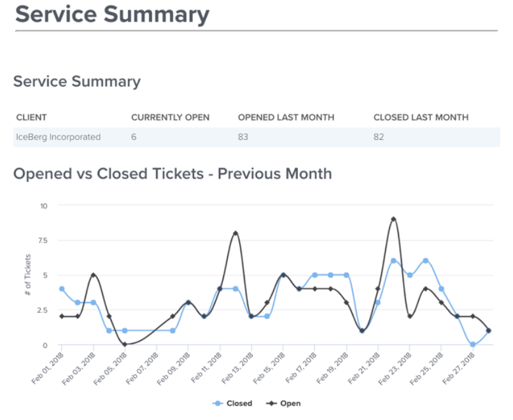Click the Open data point at 8 tickets
Viewport: 513px width, 420px height.
(235, 233)
